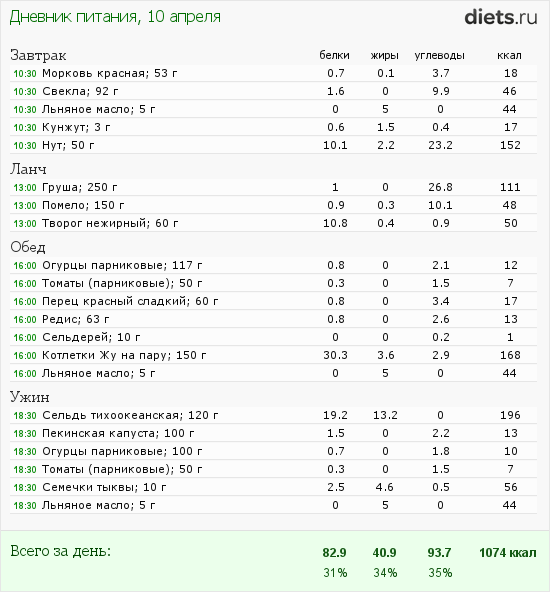
Task: Click the diets.ru logo
Action: [x=501, y=17]
